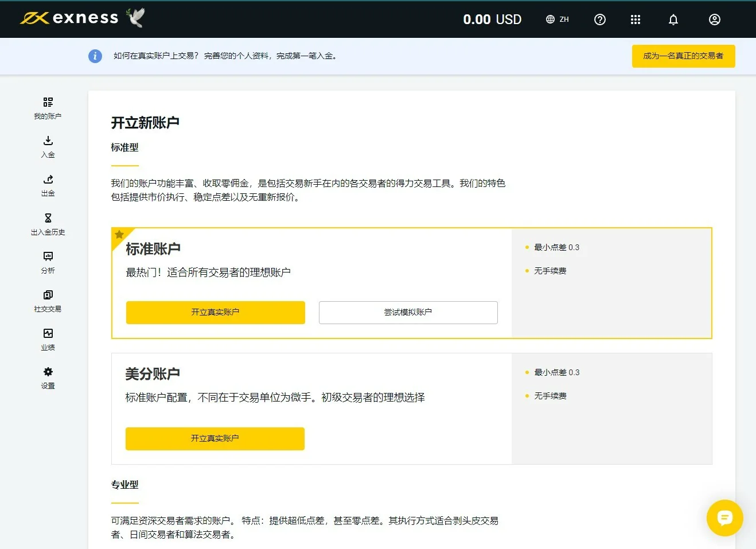Click 尝试模拟账户 demo button
756x549 pixels.
tap(408, 313)
